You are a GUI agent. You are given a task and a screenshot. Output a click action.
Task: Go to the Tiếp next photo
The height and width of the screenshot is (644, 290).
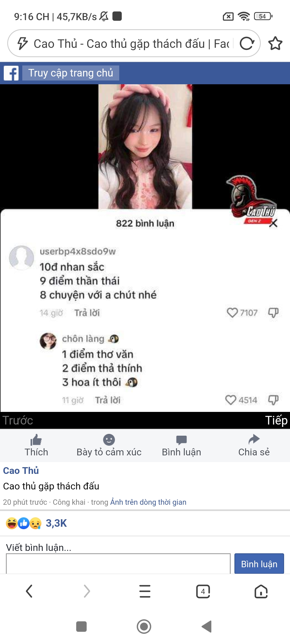(276, 420)
